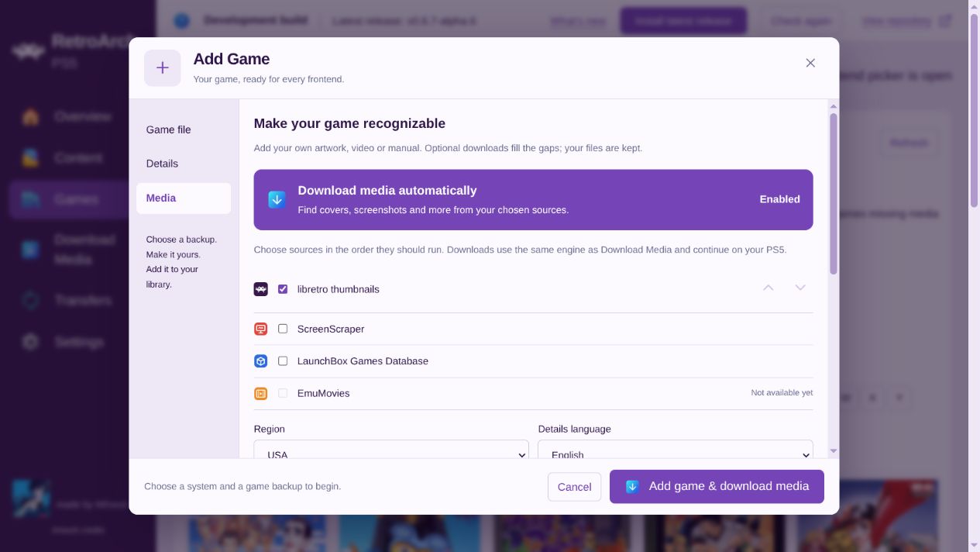This screenshot has height=552, width=980.
Task: Click the Settings gear icon in sidebar
Action: pyautogui.click(x=30, y=342)
